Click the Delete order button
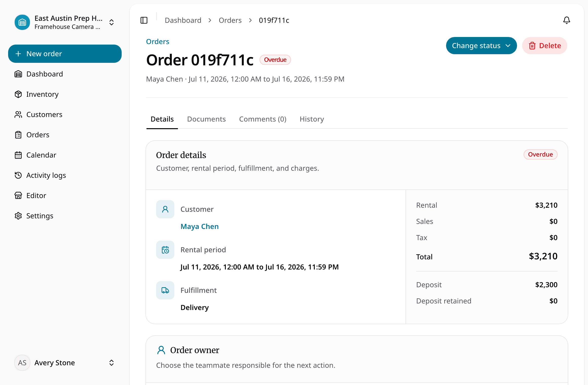 544,46
